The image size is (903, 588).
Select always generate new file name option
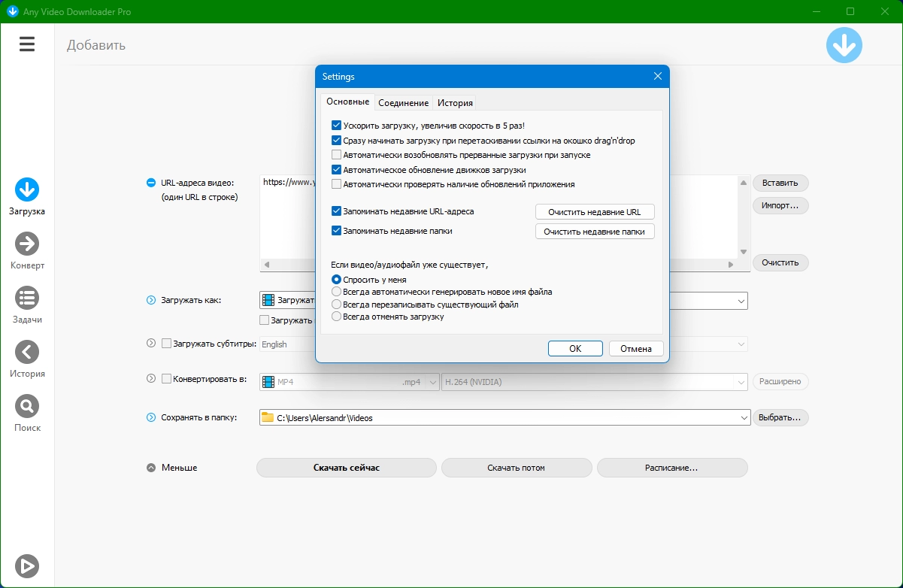coord(336,292)
